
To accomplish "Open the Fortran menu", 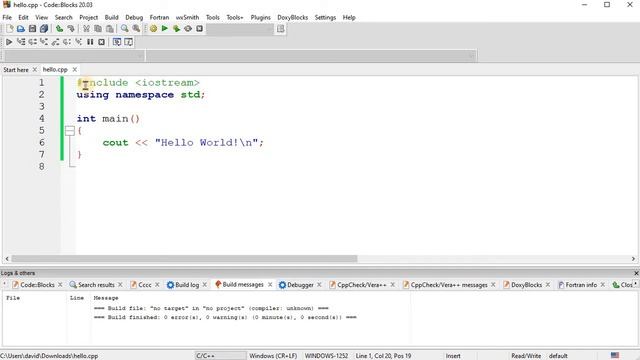I will 159,18.
